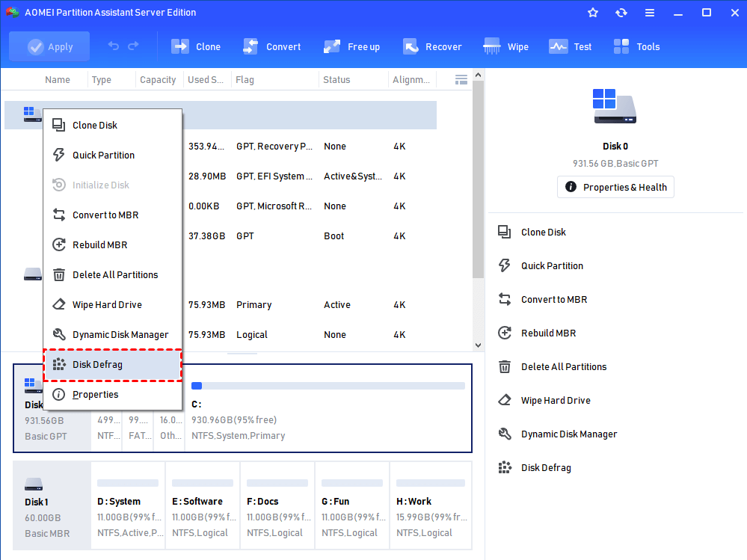Click the Undo arrow icon
Image resolution: width=747 pixels, height=560 pixels.
coord(114,46)
